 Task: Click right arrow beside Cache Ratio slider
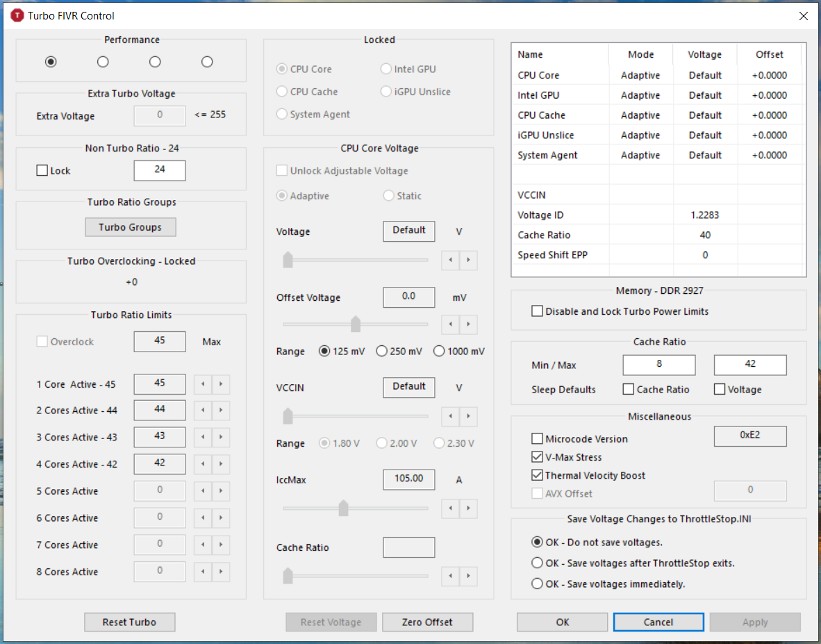pos(469,576)
